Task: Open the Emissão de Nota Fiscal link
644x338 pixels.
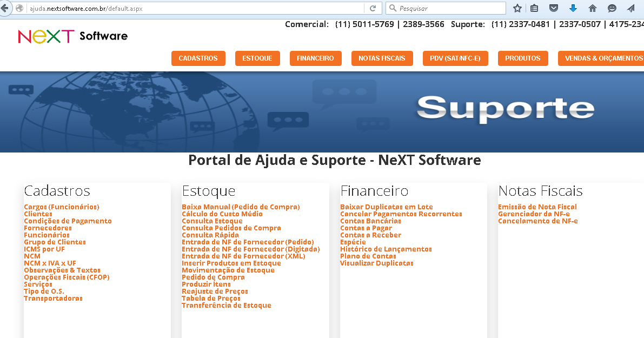Action: pyautogui.click(x=537, y=207)
